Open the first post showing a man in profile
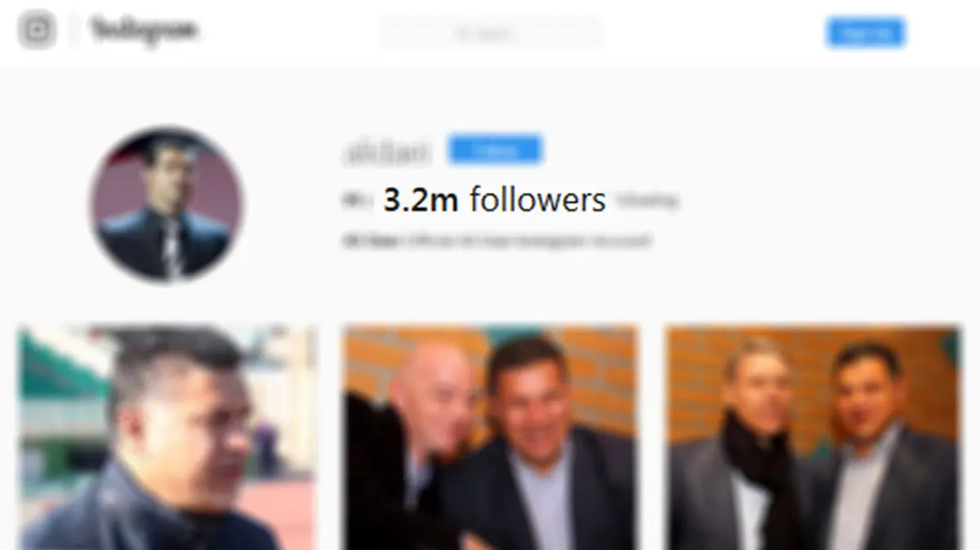 (x=167, y=437)
